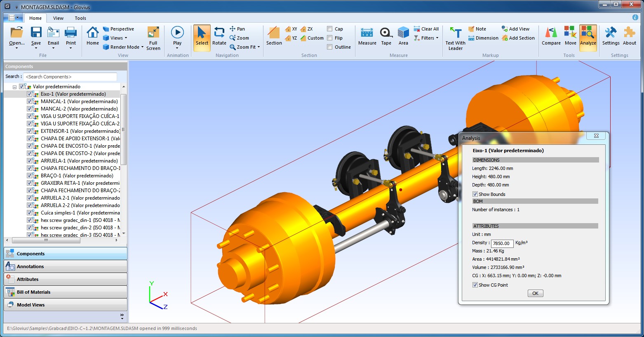Open the Attributes panel
Image resolution: width=644 pixels, height=337 pixels.
click(x=66, y=279)
